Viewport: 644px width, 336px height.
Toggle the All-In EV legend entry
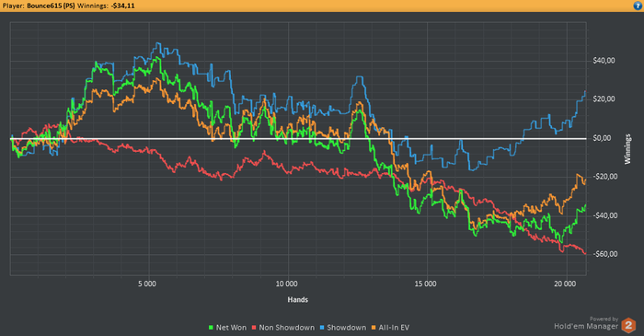(x=390, y=328)
